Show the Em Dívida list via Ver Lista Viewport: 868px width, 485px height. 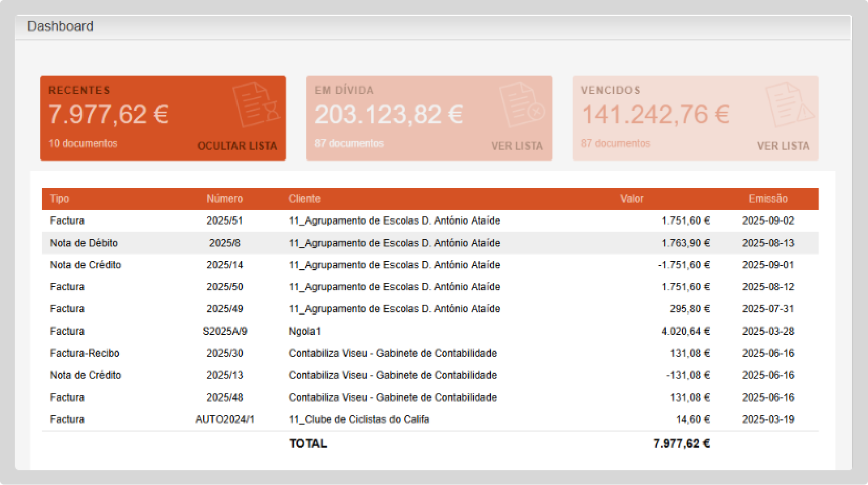pos(517,146)
